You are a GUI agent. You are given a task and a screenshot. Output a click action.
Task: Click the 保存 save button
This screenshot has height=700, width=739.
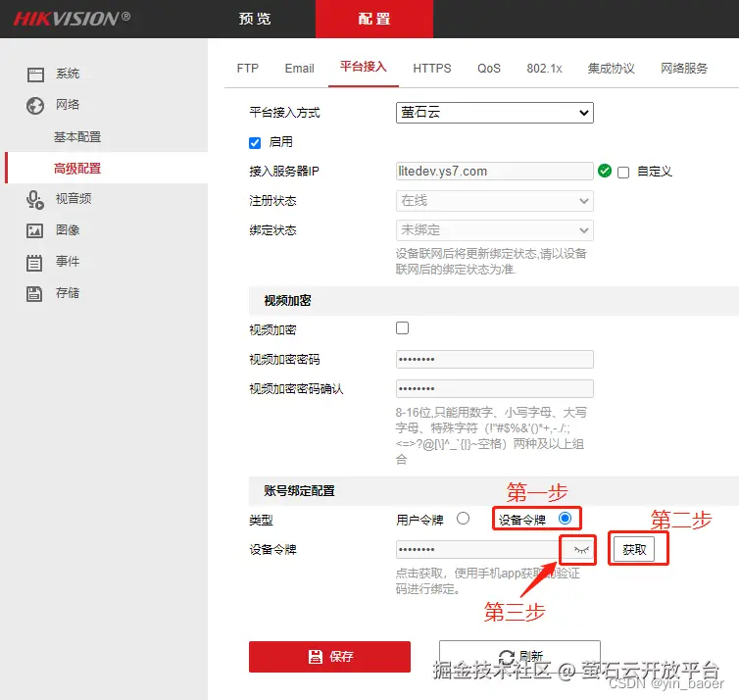(x=329, y=657)
